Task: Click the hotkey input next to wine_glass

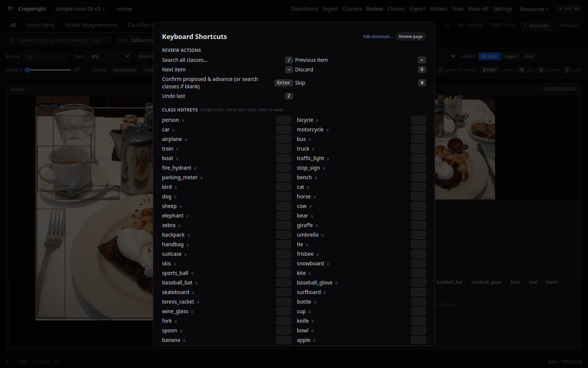Action: click(284, 311)
